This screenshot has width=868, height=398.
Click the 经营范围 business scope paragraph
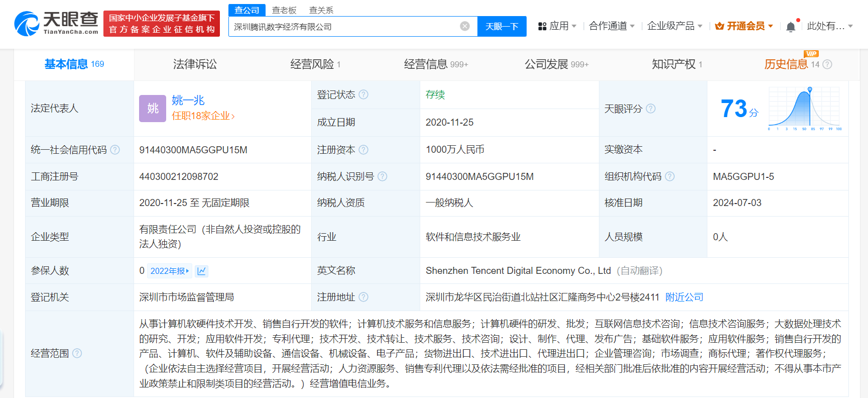tap(490, 354)
